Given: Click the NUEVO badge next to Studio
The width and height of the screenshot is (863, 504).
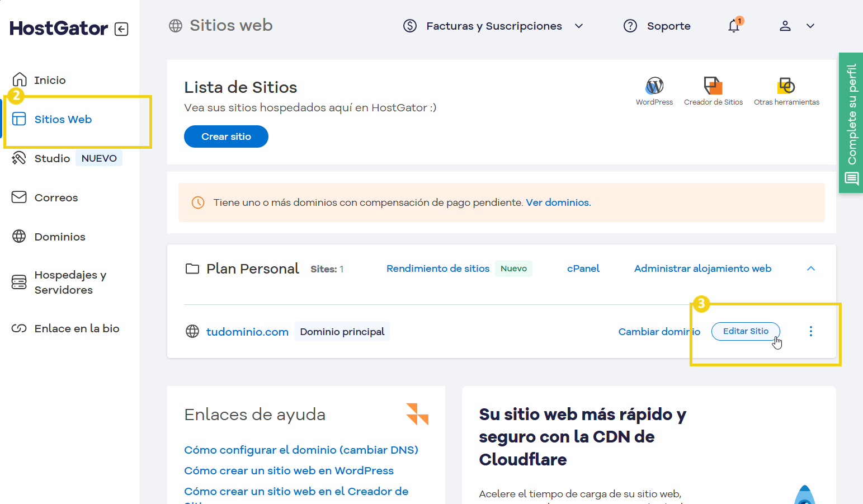Looking at the screenshot, I should [99, 158].
